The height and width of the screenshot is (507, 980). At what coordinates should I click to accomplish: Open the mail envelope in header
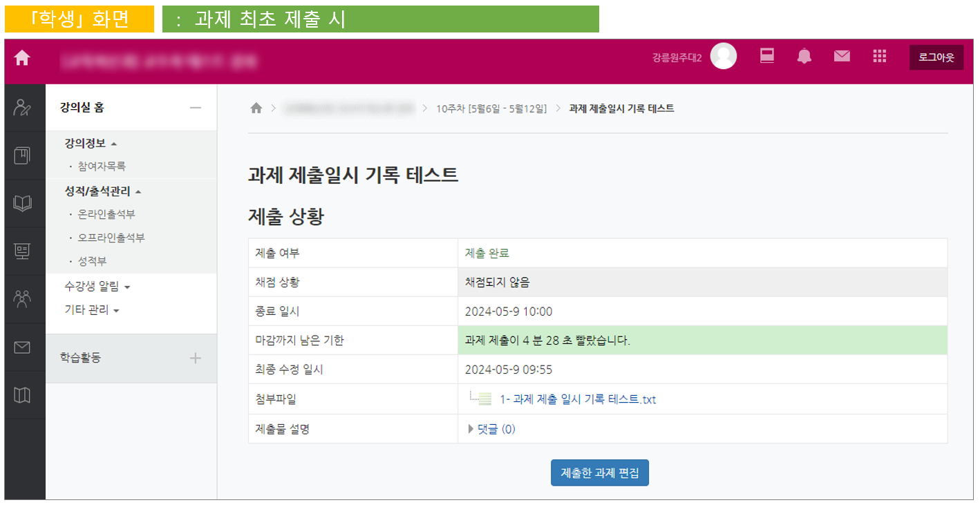[841, 57]
